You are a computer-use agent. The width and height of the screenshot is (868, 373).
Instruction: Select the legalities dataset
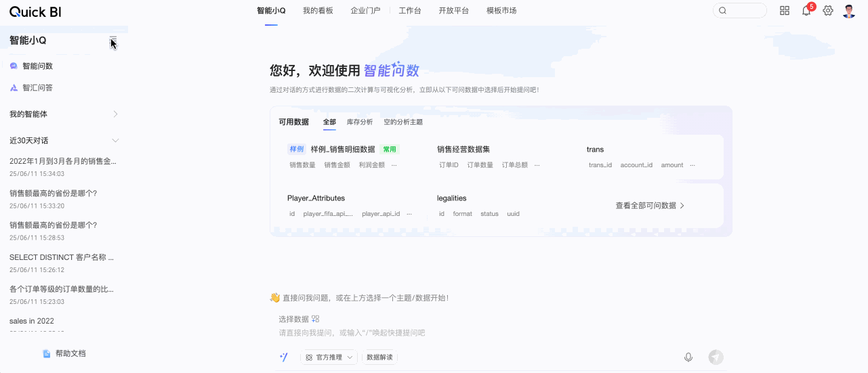click(452, 198)
